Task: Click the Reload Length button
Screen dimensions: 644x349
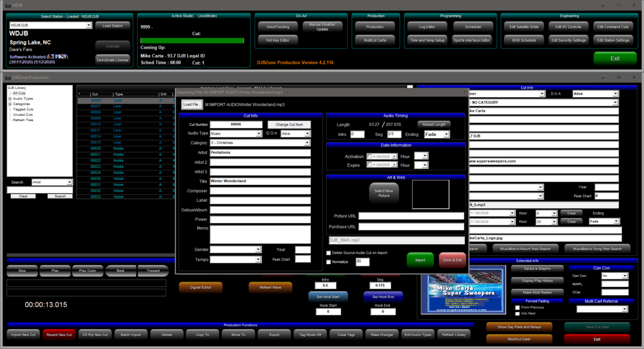Action: 434,124
